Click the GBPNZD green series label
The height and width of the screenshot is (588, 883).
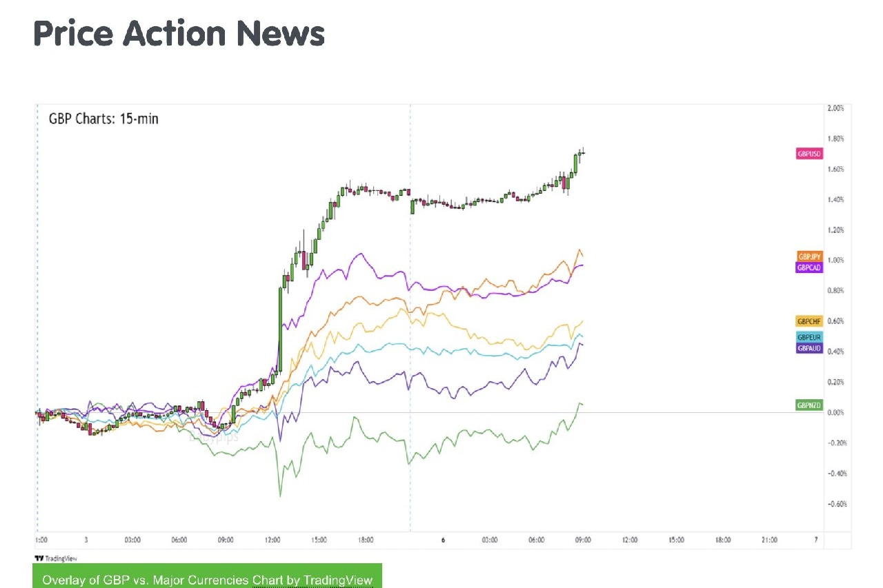[x=809, y=405]
